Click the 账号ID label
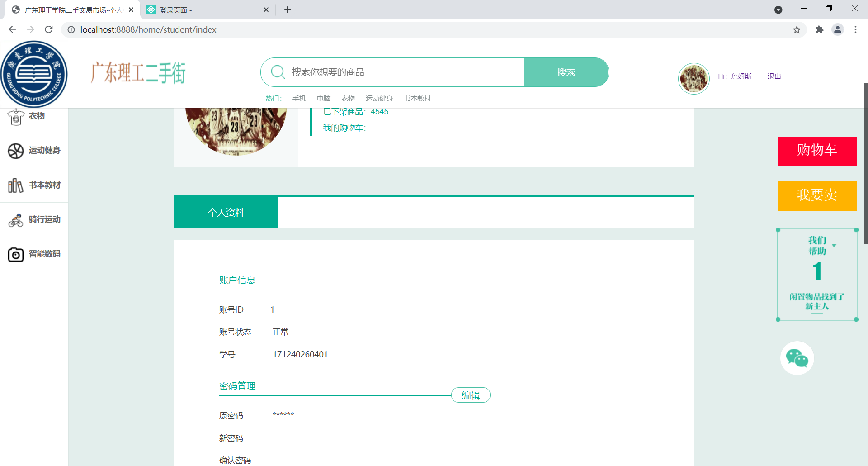The height and width of the screenshot is (466, 868). tap(231, 309)
